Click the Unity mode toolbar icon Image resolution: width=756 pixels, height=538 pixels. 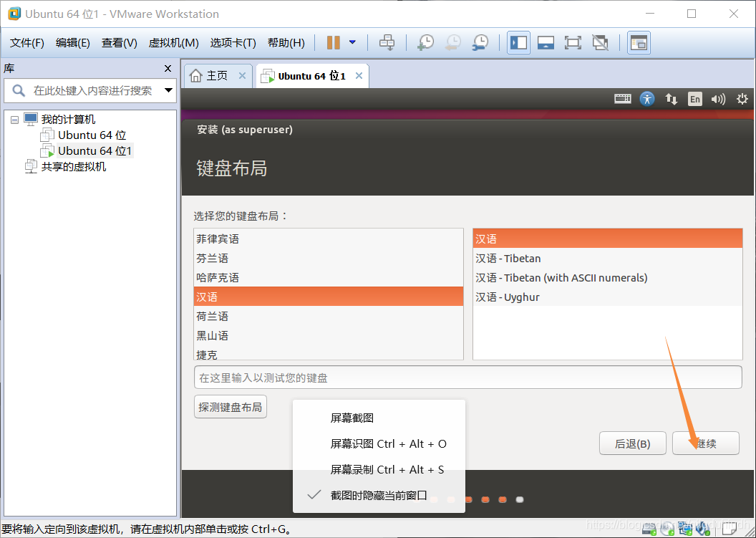(600, 42)
